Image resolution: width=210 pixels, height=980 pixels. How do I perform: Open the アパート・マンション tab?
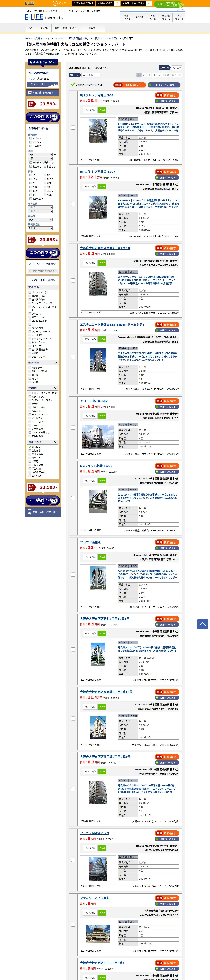(38, 28)
